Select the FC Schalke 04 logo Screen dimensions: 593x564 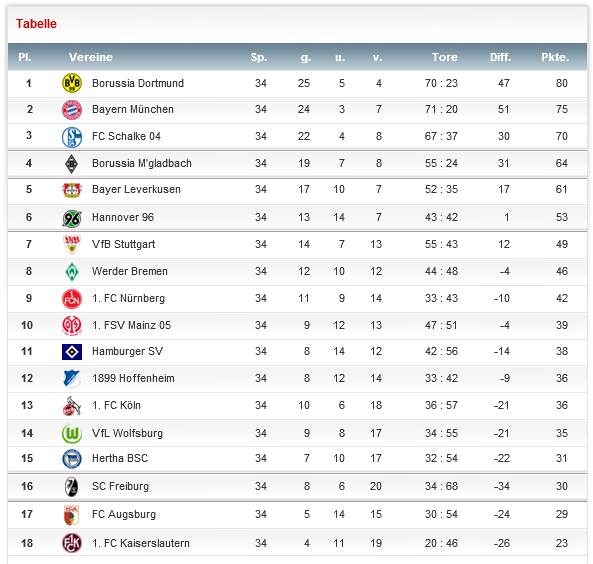[72, 137]
